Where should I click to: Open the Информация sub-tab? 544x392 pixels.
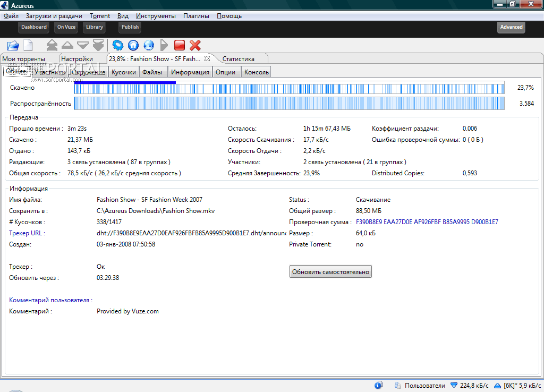click(x=190, y=72)
